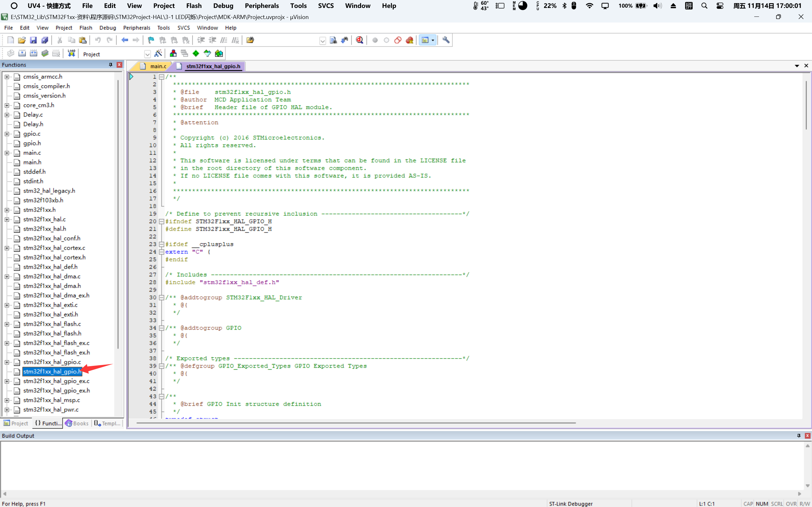
Task: Toggle the fold marker at line 1
Action: (162, 77)
